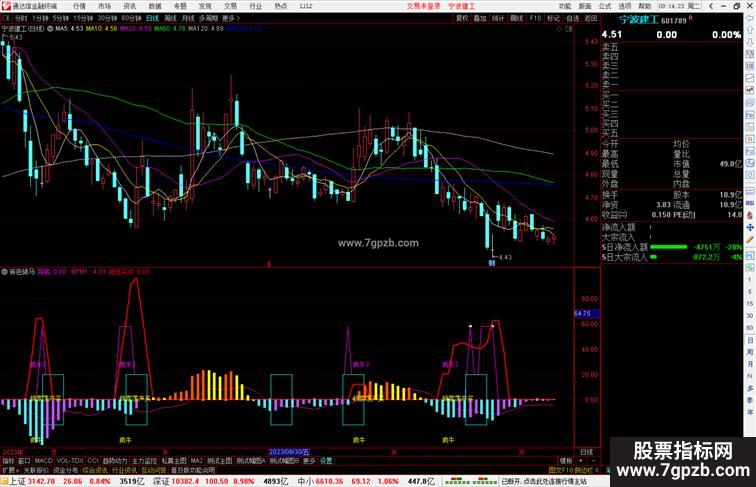756x487 pixels.
Task: Select the 60分钟 period
Action: (x=131, y=18)
